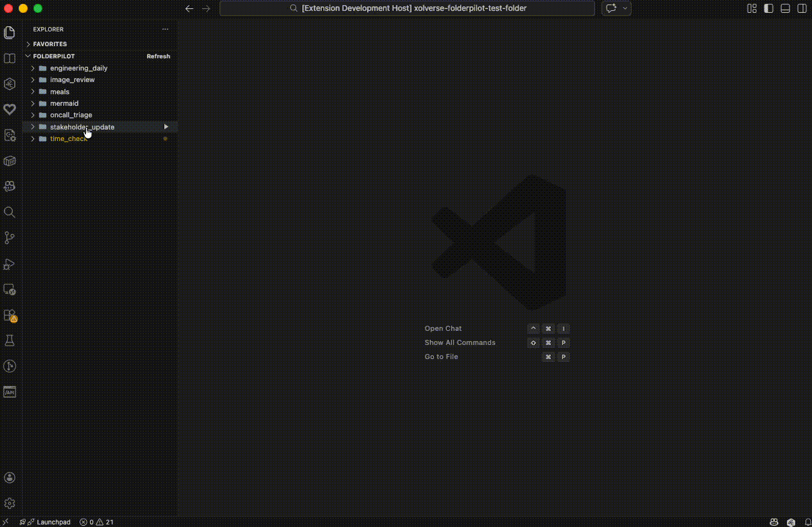This screenshot has height=527, width=812.
Task: Open the Explorer view in activity bar
Action: (x=10, y=33)
